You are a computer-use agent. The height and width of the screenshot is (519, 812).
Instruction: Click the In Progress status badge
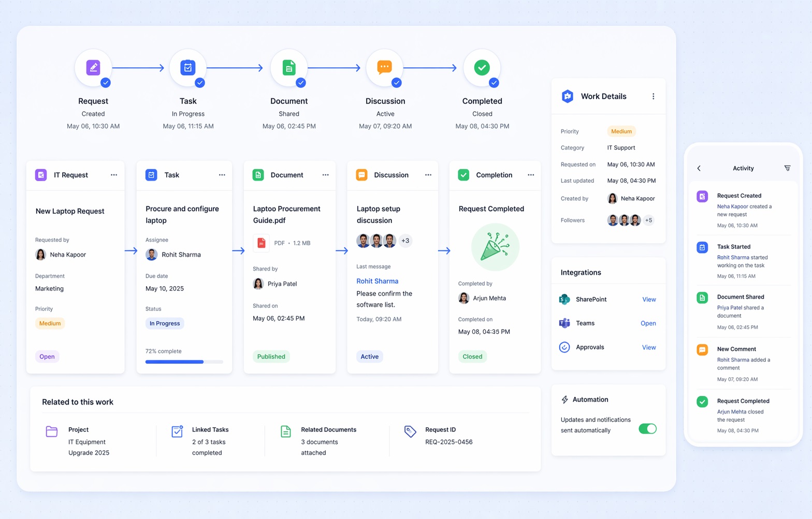(165, 323)
